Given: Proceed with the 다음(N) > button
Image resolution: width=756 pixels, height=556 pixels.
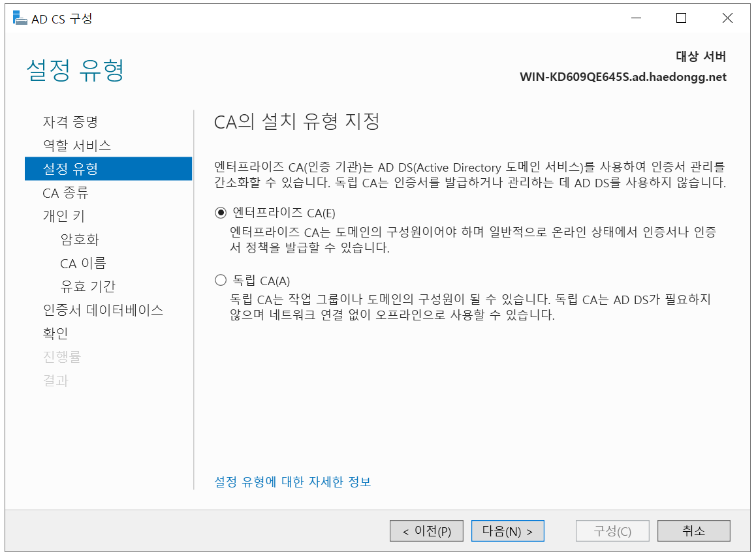Looking at the screenshot, I should click(x=508, y=531).
